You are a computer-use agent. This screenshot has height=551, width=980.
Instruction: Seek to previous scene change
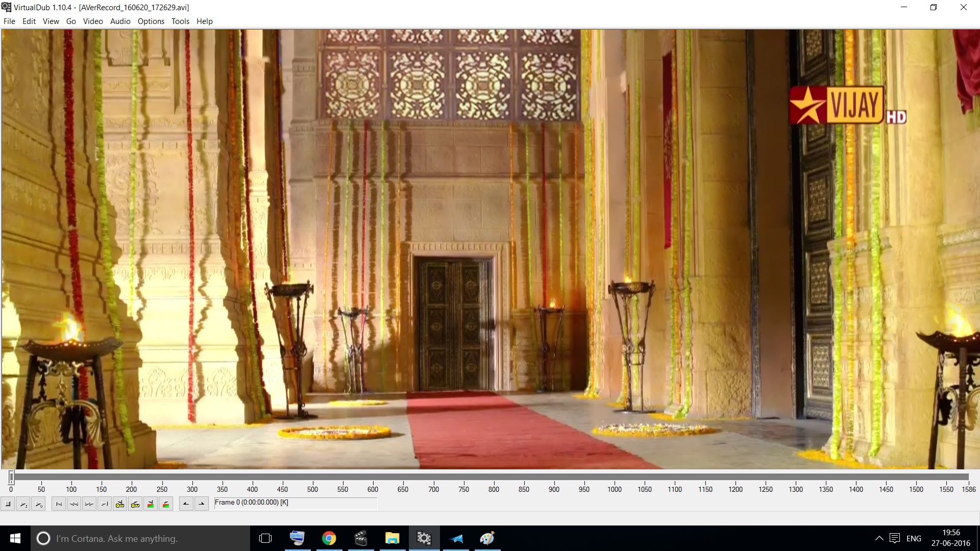tap(151, 504)
